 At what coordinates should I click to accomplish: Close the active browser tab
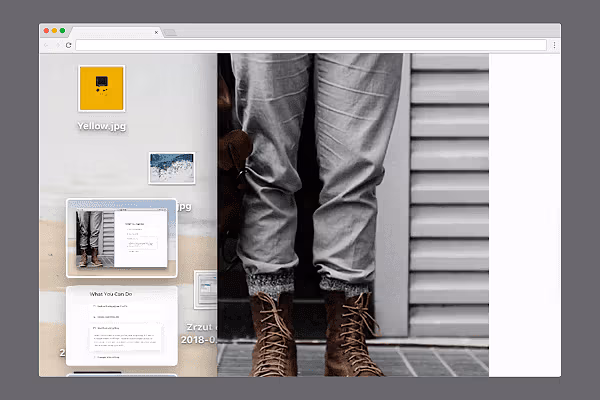tap(157, 32)
